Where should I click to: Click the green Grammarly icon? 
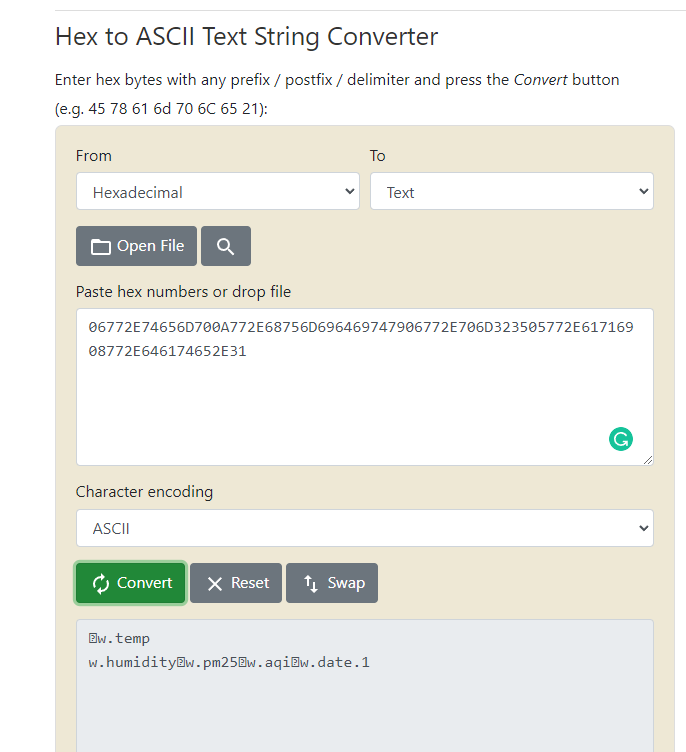point(621,439)
